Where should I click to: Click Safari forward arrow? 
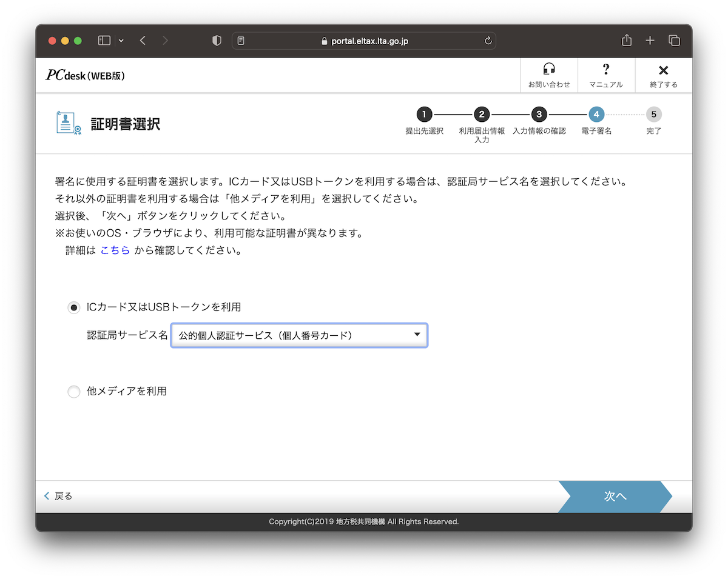click(x=166, y=41)
